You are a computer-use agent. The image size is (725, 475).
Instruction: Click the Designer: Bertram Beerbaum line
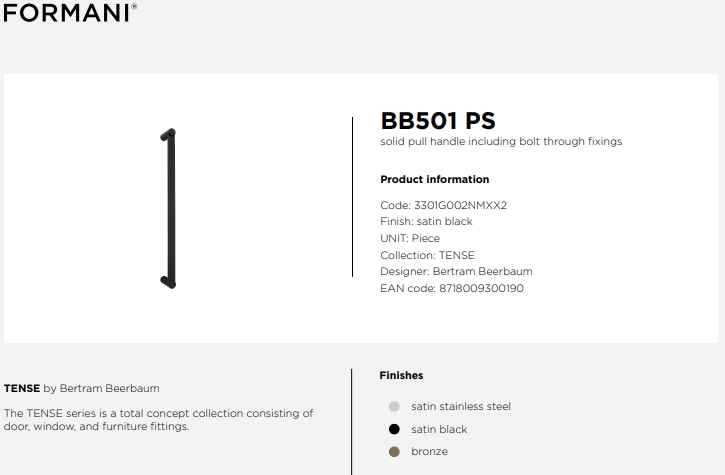(456, 271)
